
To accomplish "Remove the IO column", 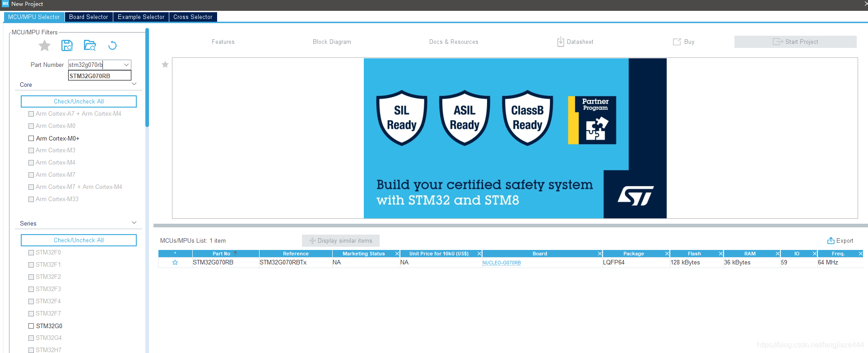I will tap(815, 254).
